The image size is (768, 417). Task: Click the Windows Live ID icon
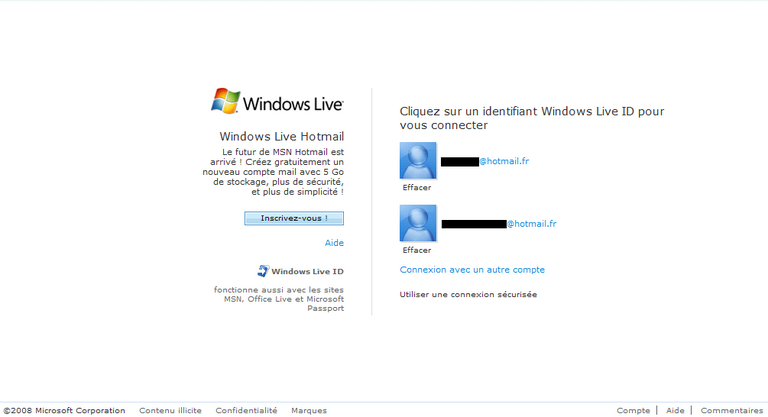click(x=263, y=271)
